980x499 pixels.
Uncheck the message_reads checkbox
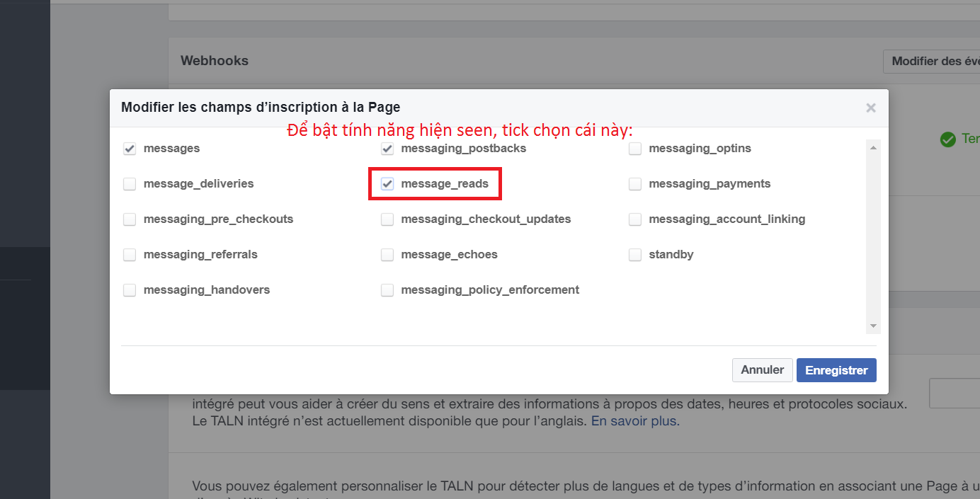[387, 184]
